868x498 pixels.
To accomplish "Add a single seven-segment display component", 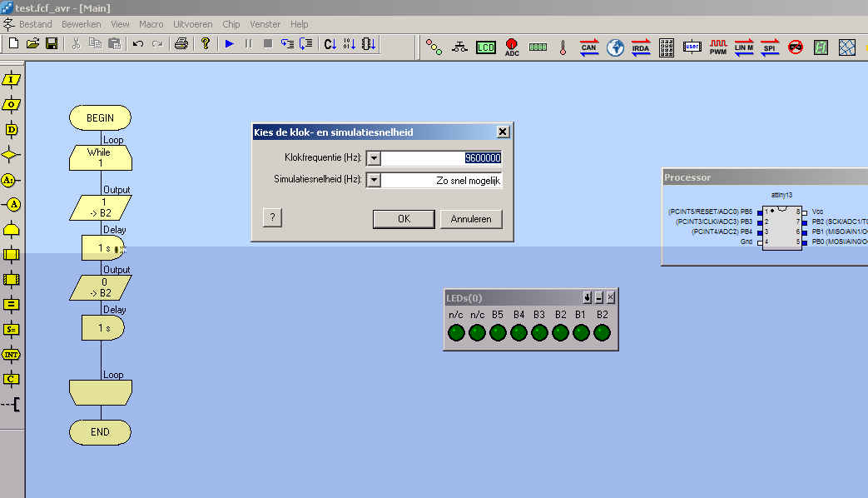I will coord(821,47).
